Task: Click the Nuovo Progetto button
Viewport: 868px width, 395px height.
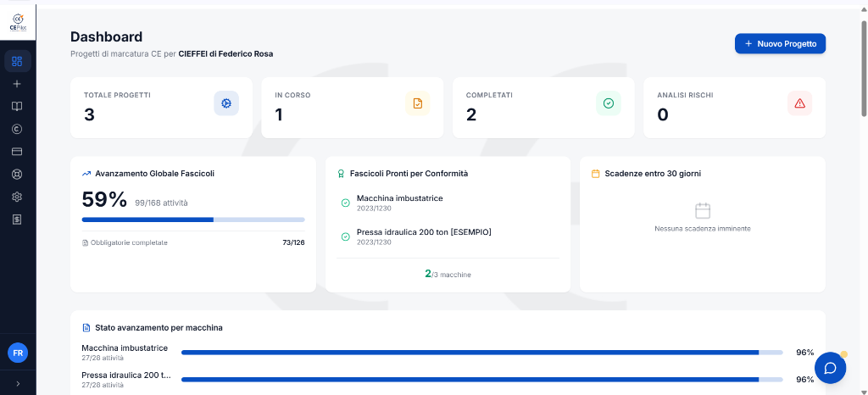Action: click(x=780, y=44)
